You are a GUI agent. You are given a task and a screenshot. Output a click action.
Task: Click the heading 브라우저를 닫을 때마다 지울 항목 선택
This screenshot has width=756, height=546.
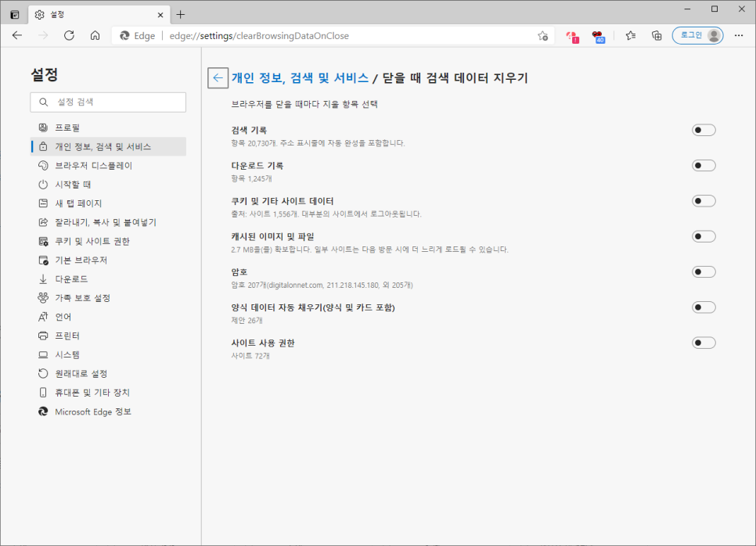tap(304, 104)
